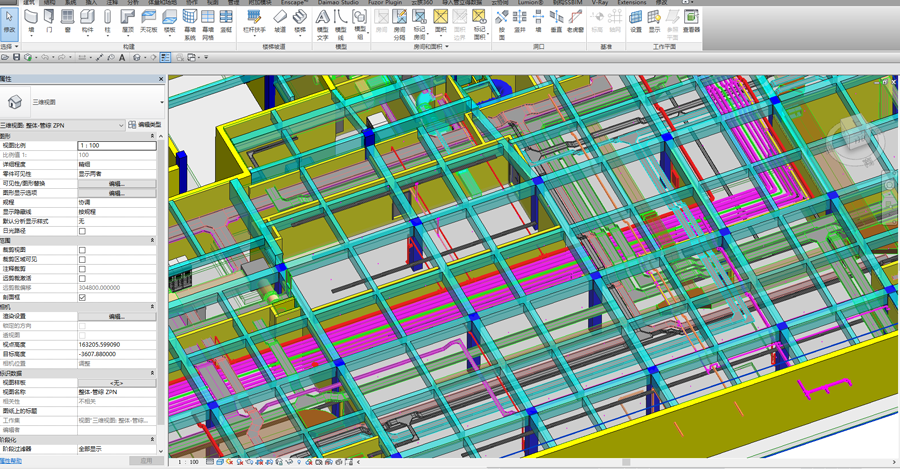Show the work plane (显示) icon

point(654,21)
